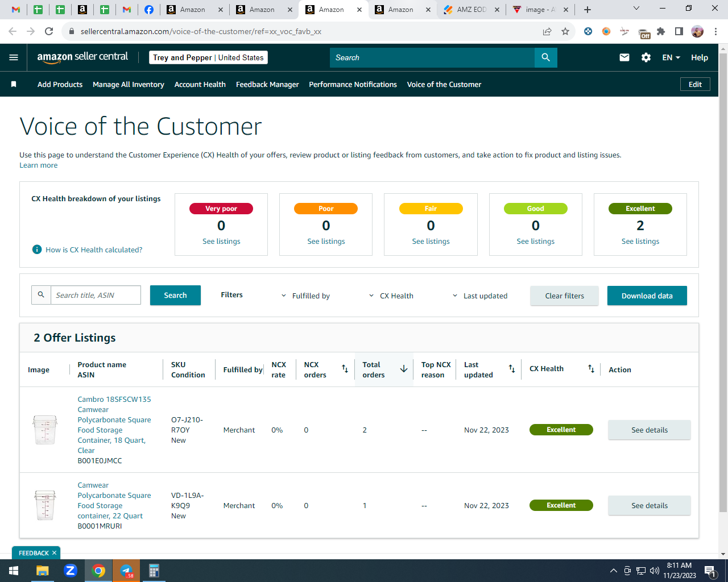728x582 pixels.
Task: Open How is CX Health calculated link
Action: point(94,250)
